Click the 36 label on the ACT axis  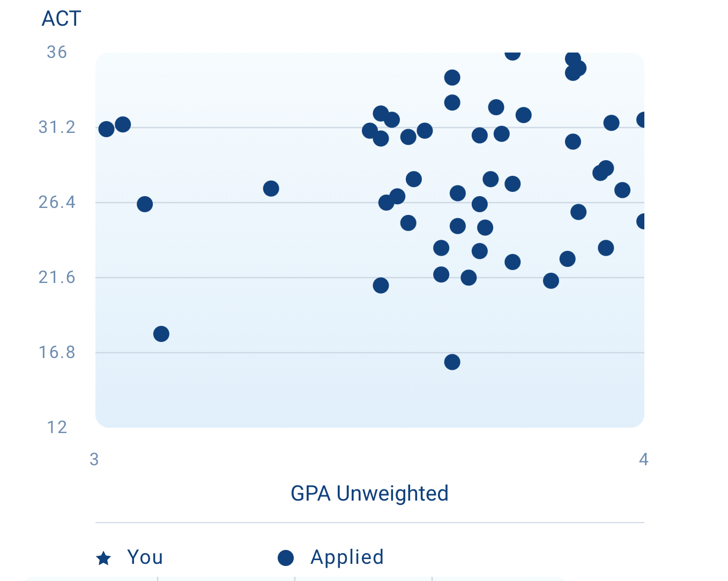(57, 52)
